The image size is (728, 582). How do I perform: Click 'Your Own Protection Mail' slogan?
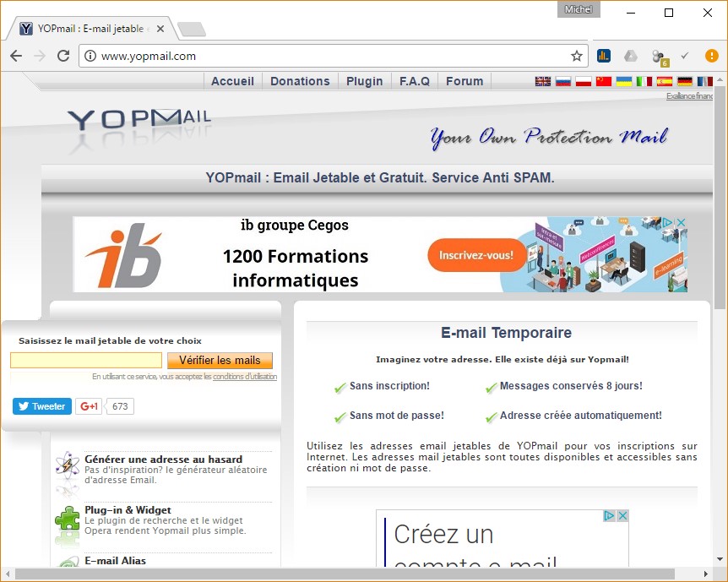pyautogui.click(x=549, y=138)
